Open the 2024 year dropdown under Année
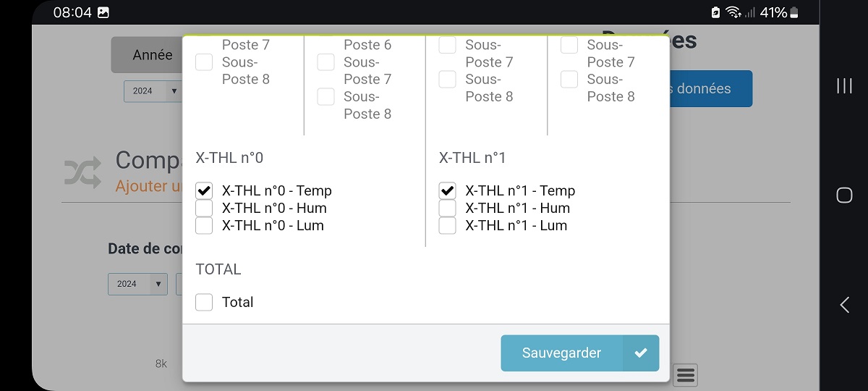This screenshot has height=391, width=868. [x=153, y=91]
